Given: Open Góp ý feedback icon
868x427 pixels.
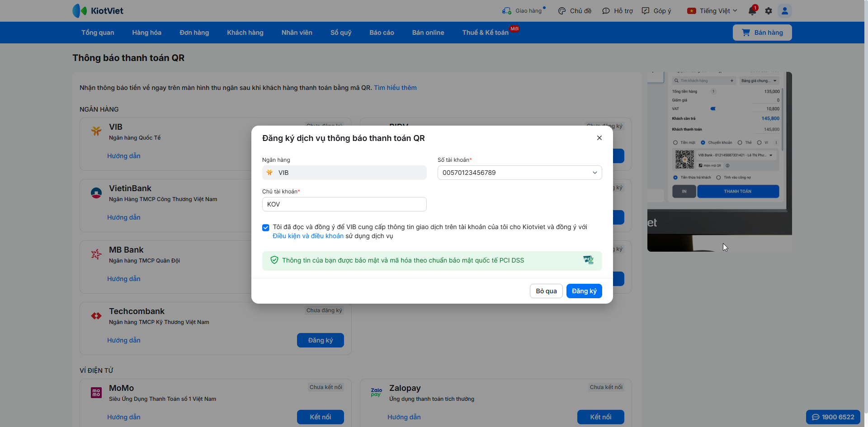Looking at the screenshot, I should click(646, 11).
